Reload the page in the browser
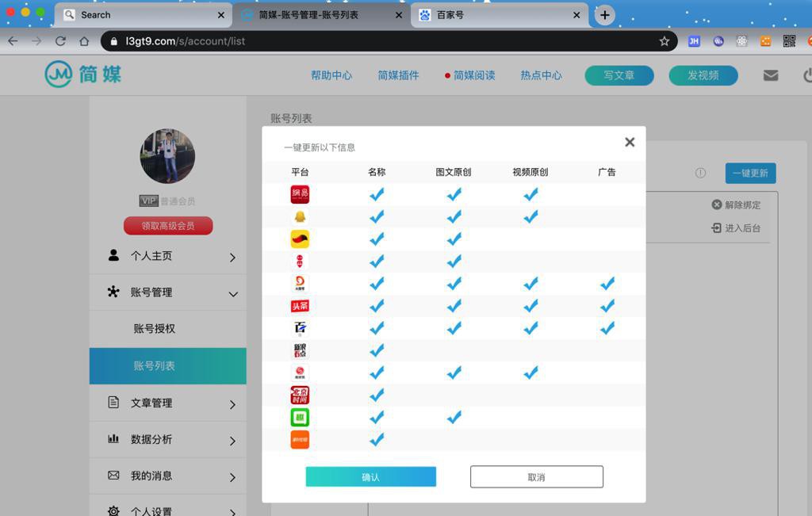This screenshot has height=516, width=812. click(60, 41)
